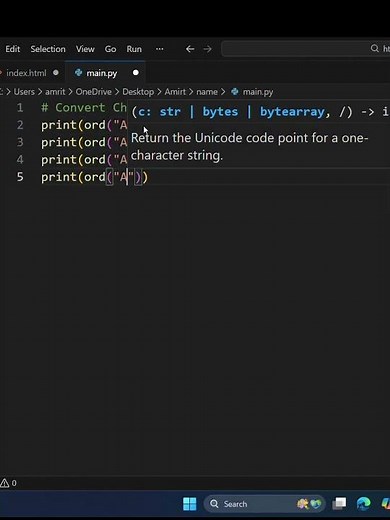Select name folder in the breadcrumb

point(207,92)
